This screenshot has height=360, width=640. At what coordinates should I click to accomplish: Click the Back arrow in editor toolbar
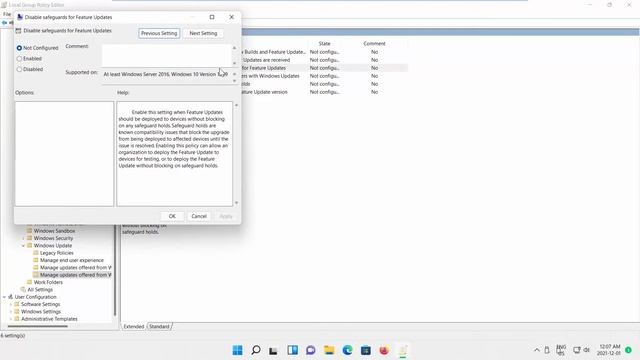pyautogui.click(x=4, y=23)
